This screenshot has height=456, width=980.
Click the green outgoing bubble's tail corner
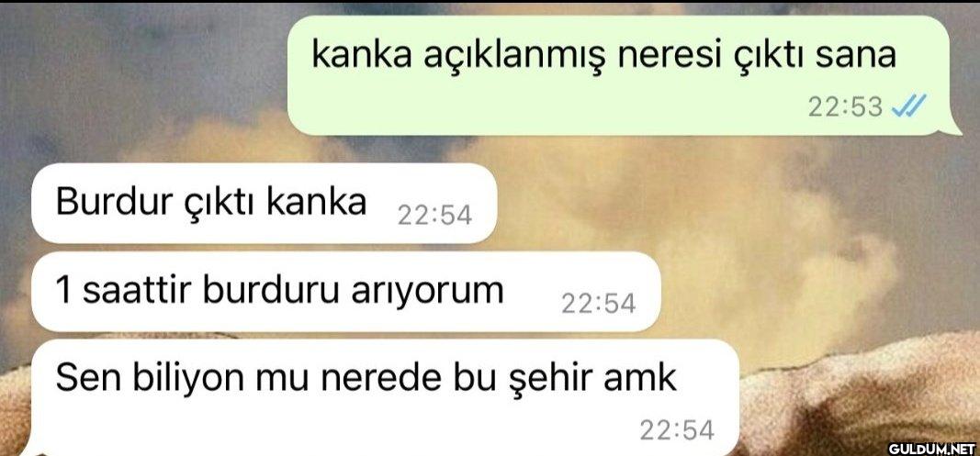(953, 128)
